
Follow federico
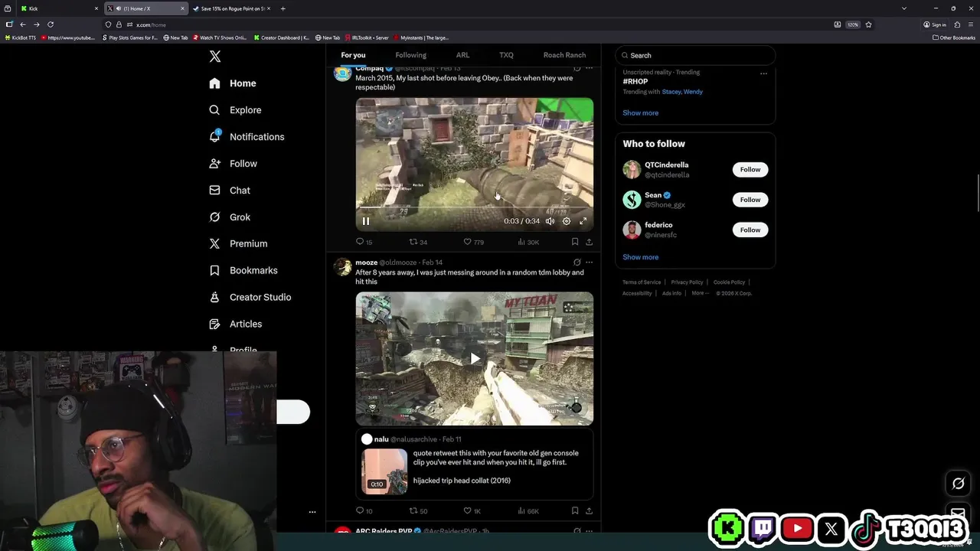pyautogui.click(x=750, y=230)
